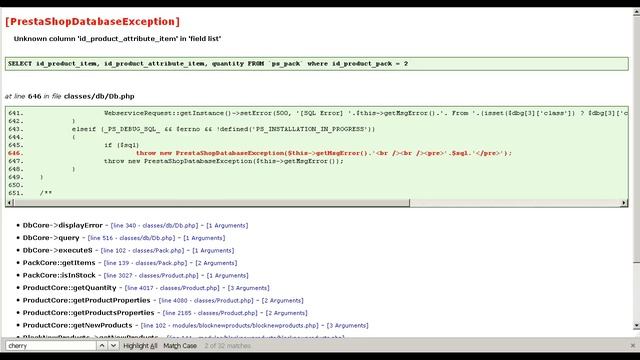Screen dimensions: 640x360
Task: Toggle Highlight All in find bar
Action: coord(140,346)
